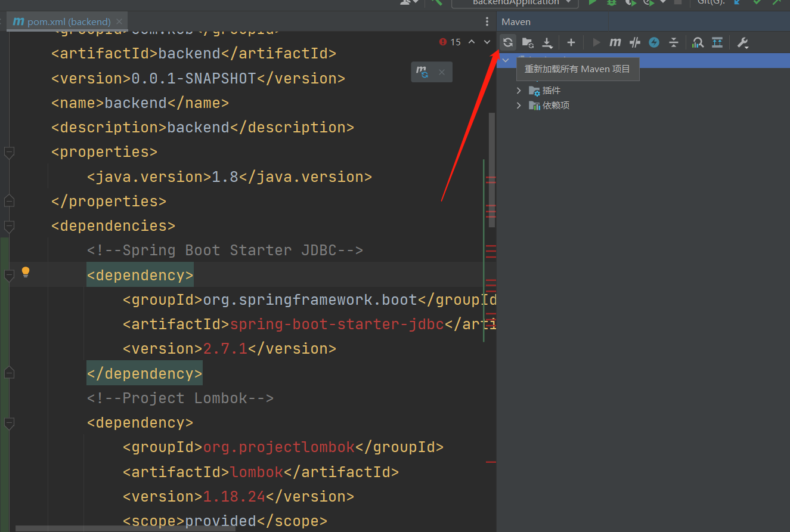This screenshot has height=532, width=790.
Task: Run the selected Maven build
Action: pos(596,42)
